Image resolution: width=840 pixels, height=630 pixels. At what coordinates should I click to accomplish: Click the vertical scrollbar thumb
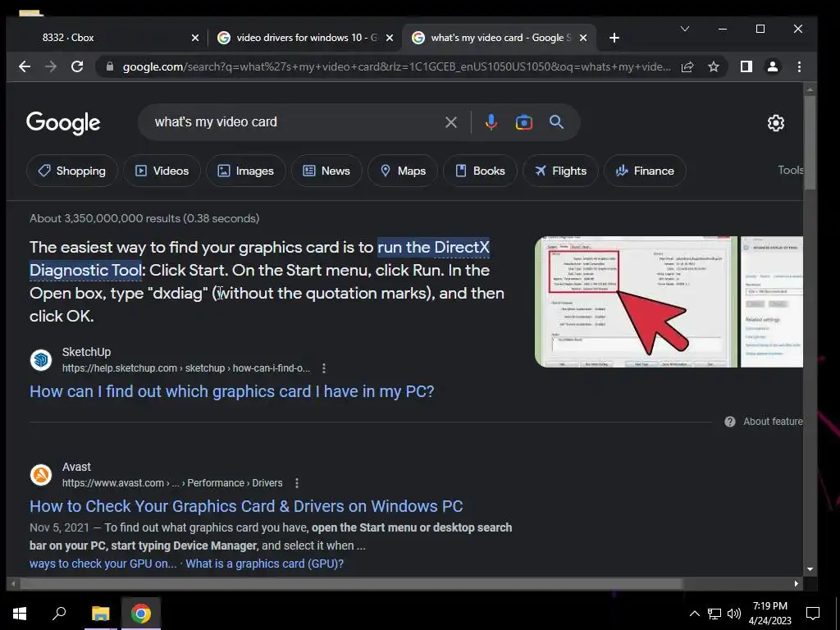(x=810, y=143)
